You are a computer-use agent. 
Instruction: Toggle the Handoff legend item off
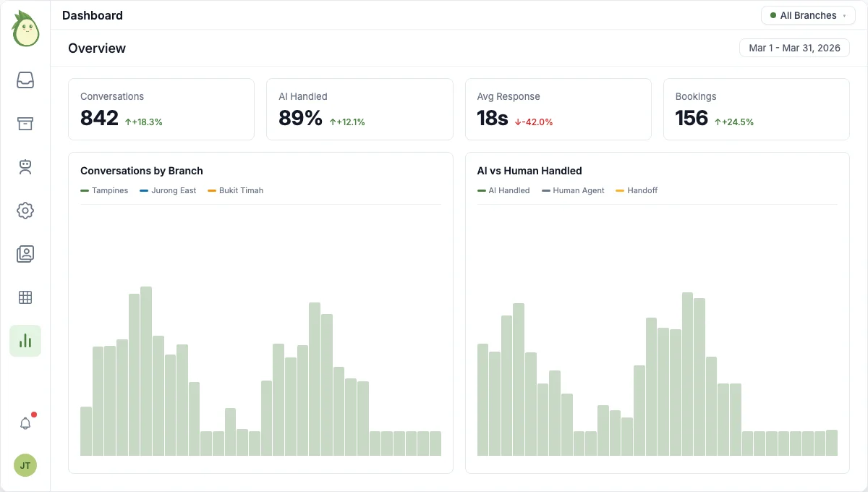637,190
